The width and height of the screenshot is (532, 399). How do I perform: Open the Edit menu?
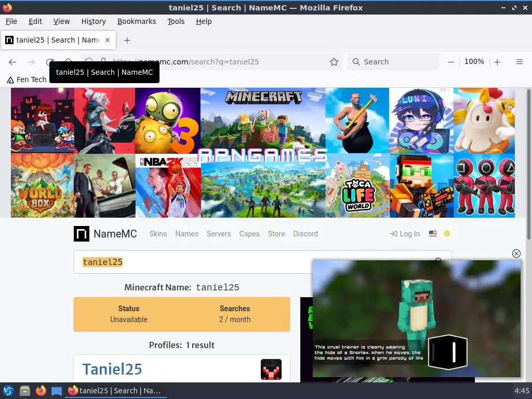tap(35, 21)
